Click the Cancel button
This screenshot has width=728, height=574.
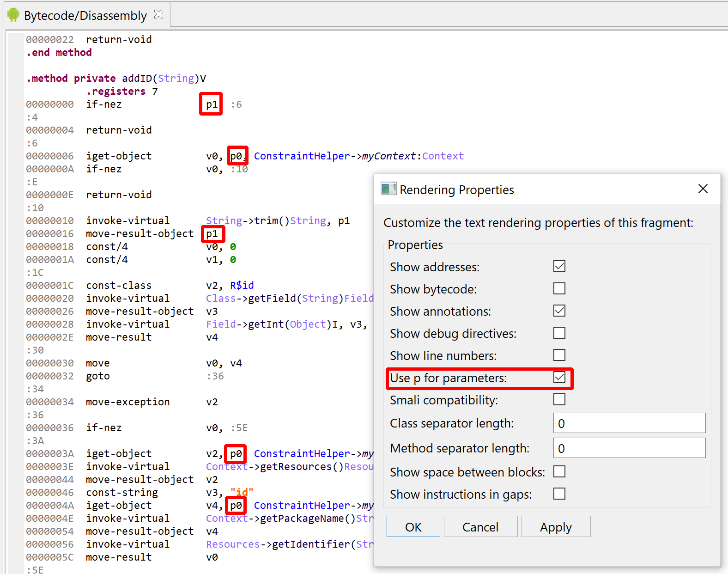pyautogui.click(x=480, y=526)
